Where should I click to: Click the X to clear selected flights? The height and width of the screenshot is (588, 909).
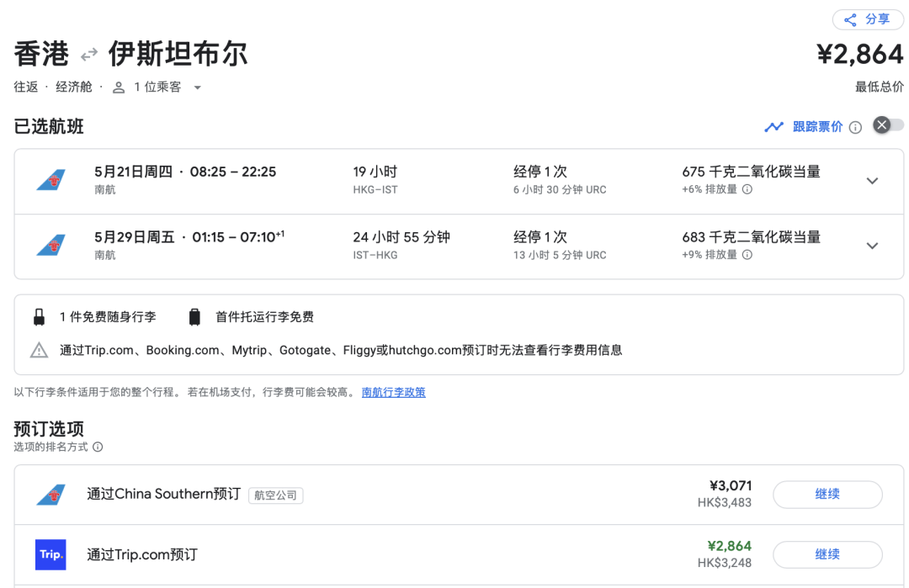[881, 124]
